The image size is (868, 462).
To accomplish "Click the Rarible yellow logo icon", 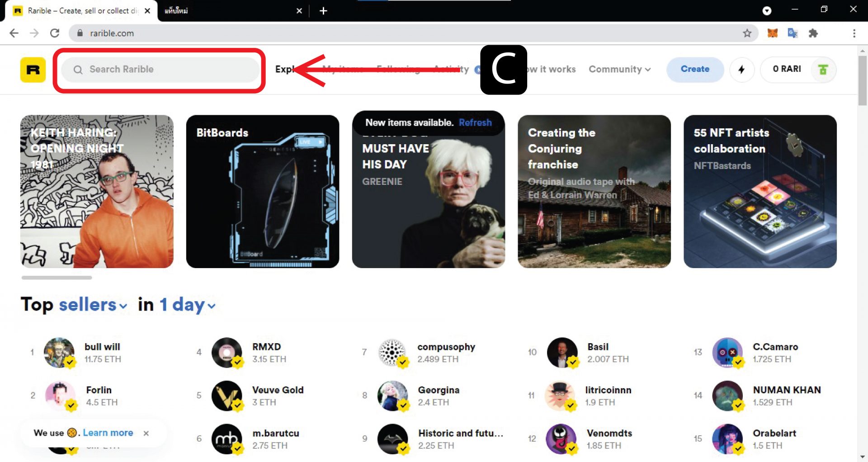I will tap(33, 70).
